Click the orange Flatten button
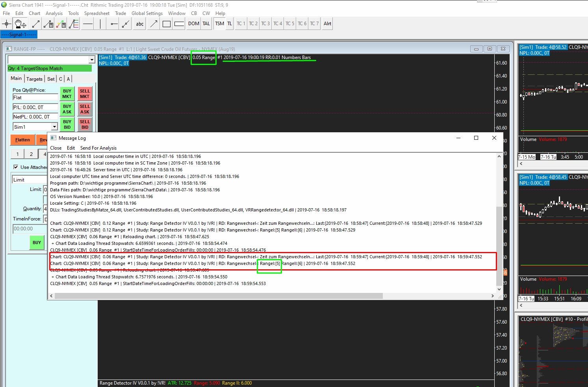 tap(22, 140)
